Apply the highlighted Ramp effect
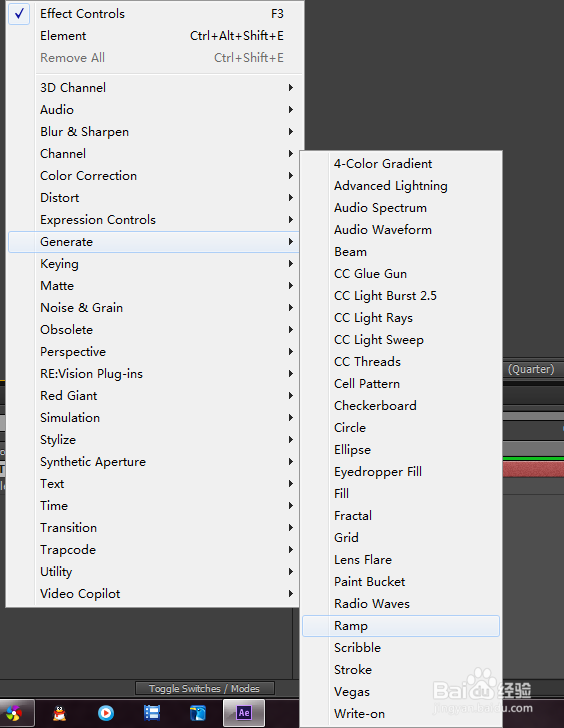564x728 pixels. pos(401,626)
